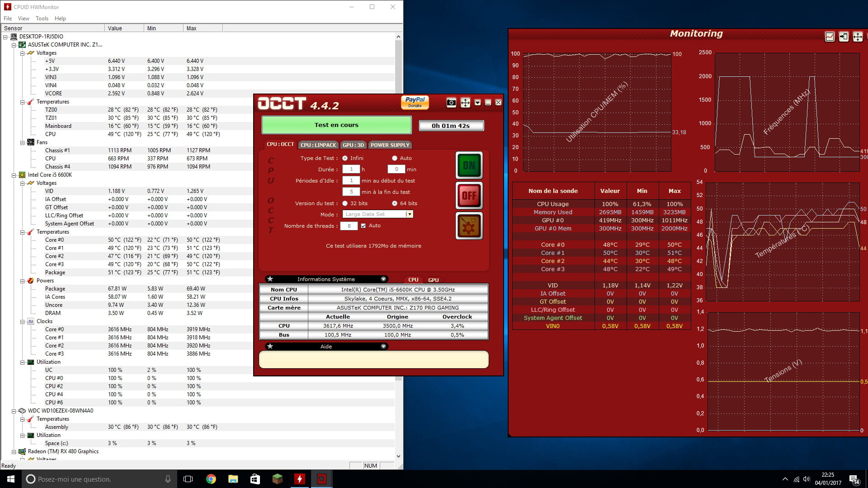Image resolution: width=868 pixels, height=488 pixels.
Task: Click the Powers flame icon
Action: tap(30, 281)
